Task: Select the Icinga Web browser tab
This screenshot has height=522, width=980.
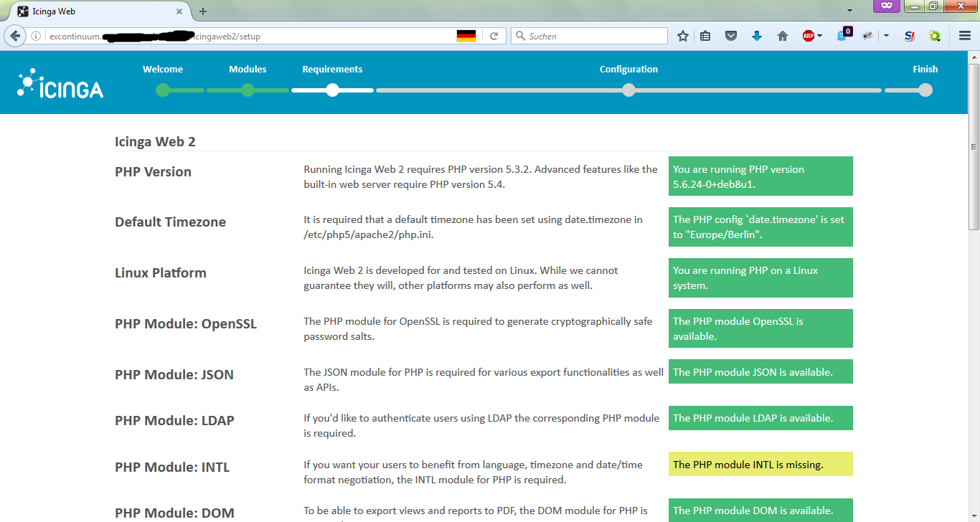Action: coord(99,11)
